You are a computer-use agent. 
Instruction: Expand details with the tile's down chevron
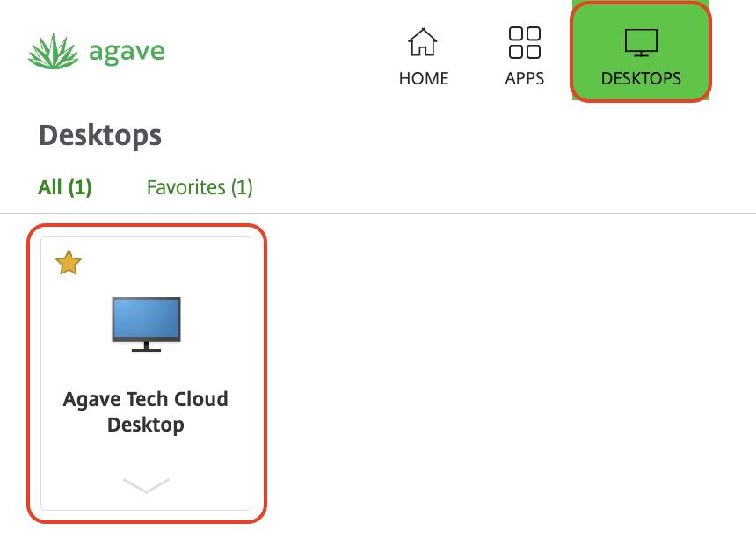coord(146,485)
